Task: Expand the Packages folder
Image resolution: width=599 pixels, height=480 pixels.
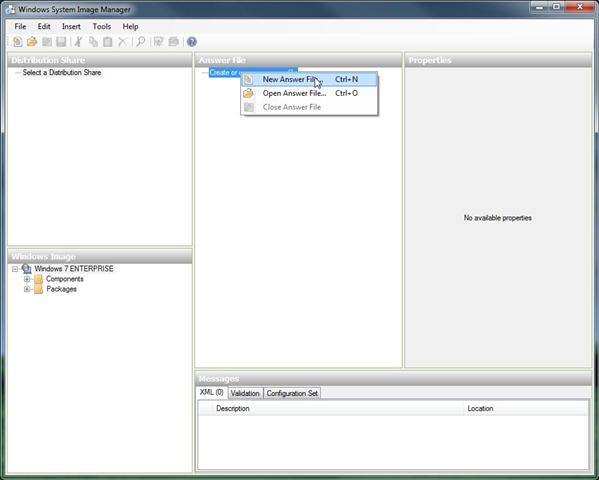Action: click(x=27, y=289)
